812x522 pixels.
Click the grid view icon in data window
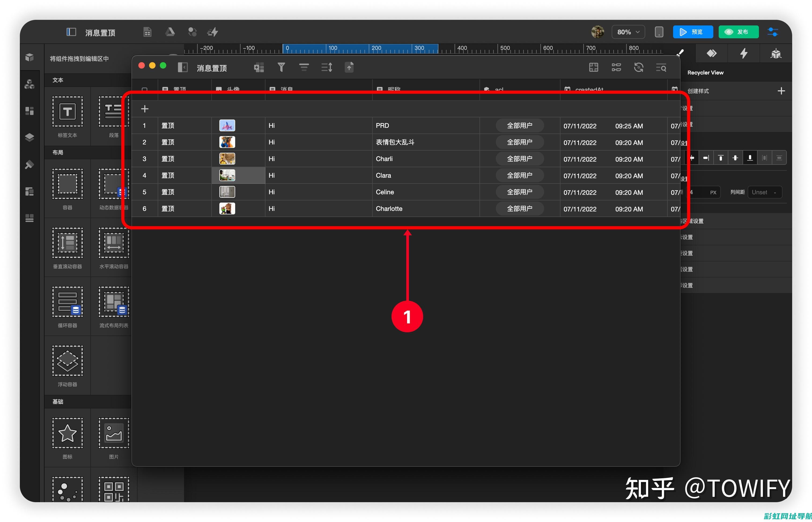point(593,68)
